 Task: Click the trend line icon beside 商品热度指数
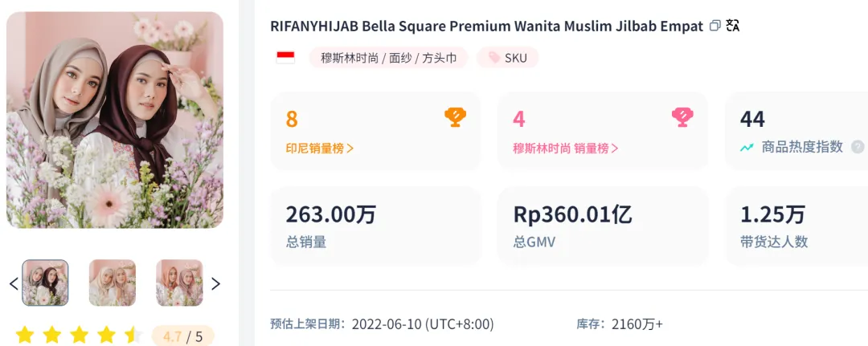pos(747,148)
